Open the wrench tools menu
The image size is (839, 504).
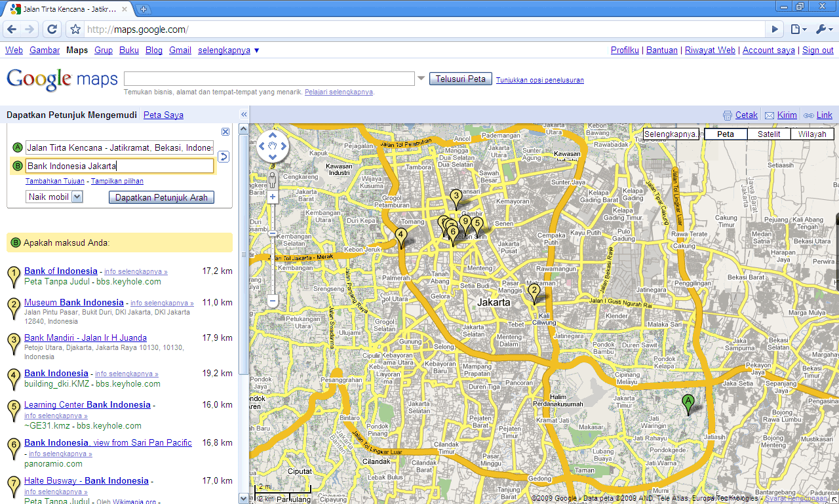click(824, 29)
